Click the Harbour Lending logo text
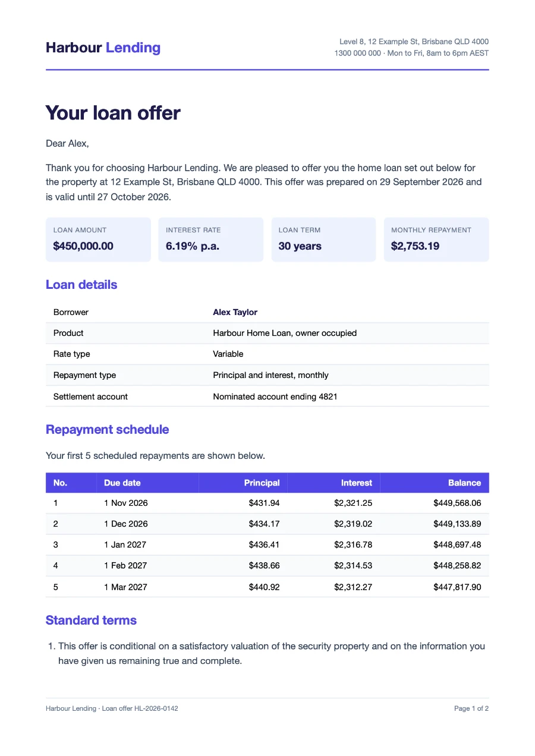 click(103, 48)
